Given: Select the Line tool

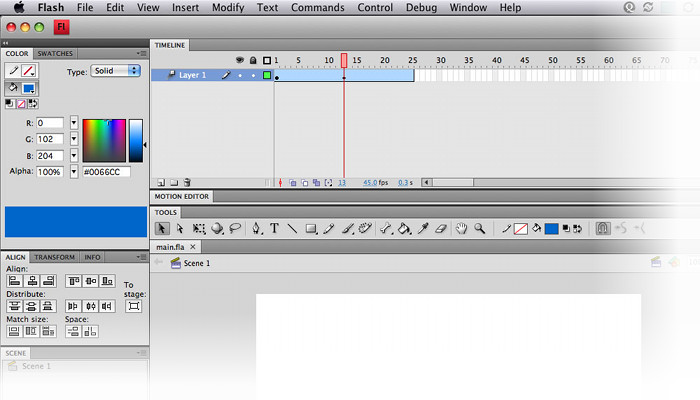Looking at the screenshot, I should pos(292,229).
